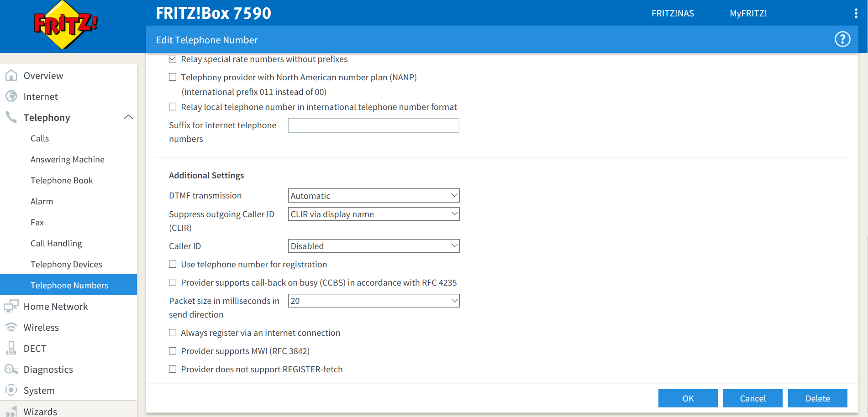
Task: Toggle Relay special rate numbers without prefixes
Action: (x=173, y=59)
